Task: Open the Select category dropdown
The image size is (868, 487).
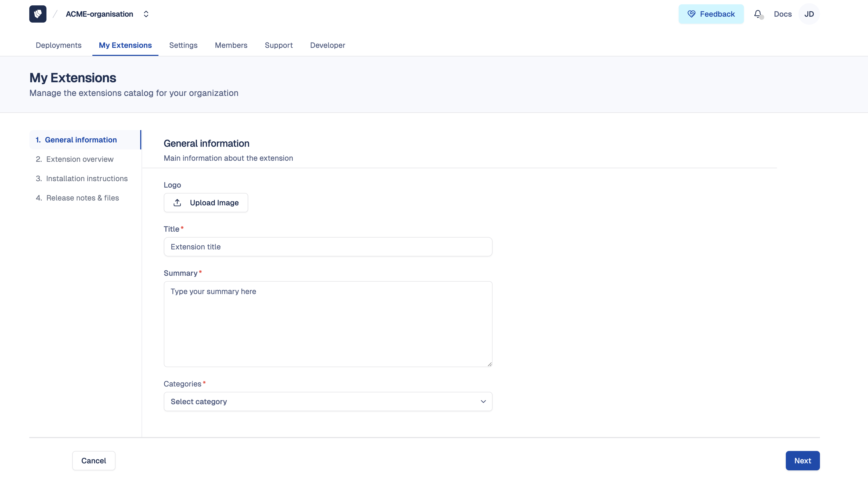Action: click(328, 401)
